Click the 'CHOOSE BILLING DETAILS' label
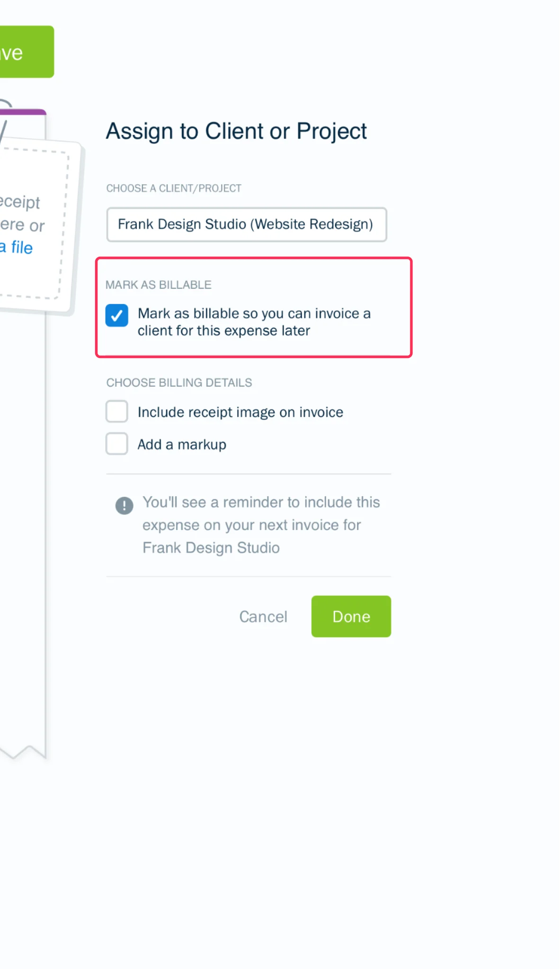This screenshot has height=969, width=560. point(179,382)
